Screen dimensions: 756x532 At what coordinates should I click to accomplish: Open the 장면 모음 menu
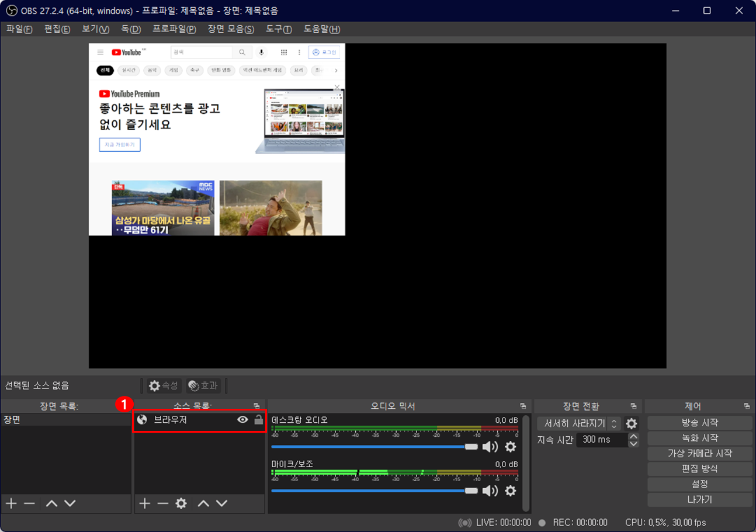(x=231, y=29)
